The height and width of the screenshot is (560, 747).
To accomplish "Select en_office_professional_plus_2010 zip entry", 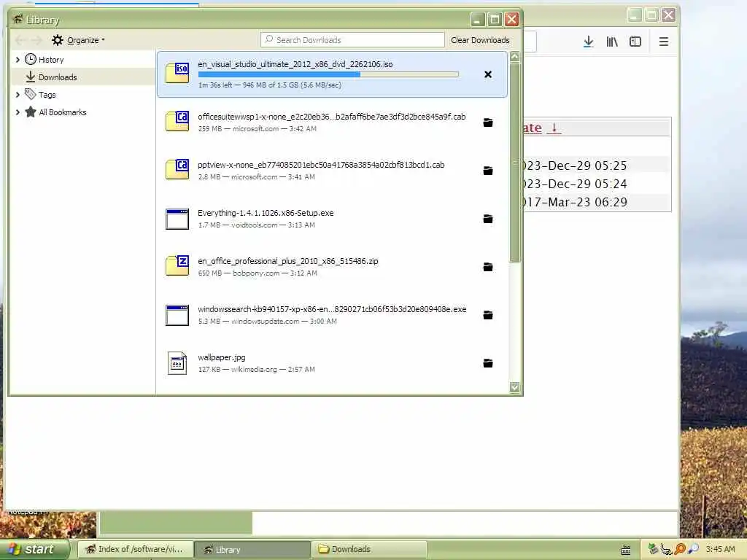I will [x=332, y=267].
